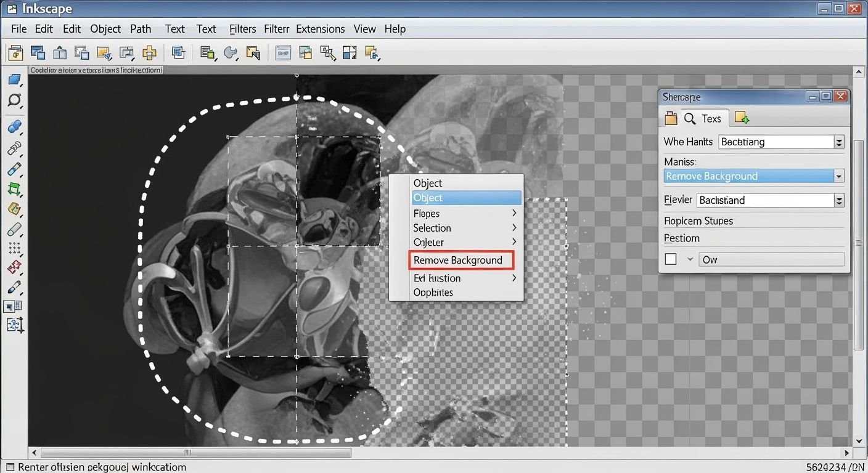Choose the highlighted Object context menu entry
This screenshot has height=473, width=868.
[467, 198]
